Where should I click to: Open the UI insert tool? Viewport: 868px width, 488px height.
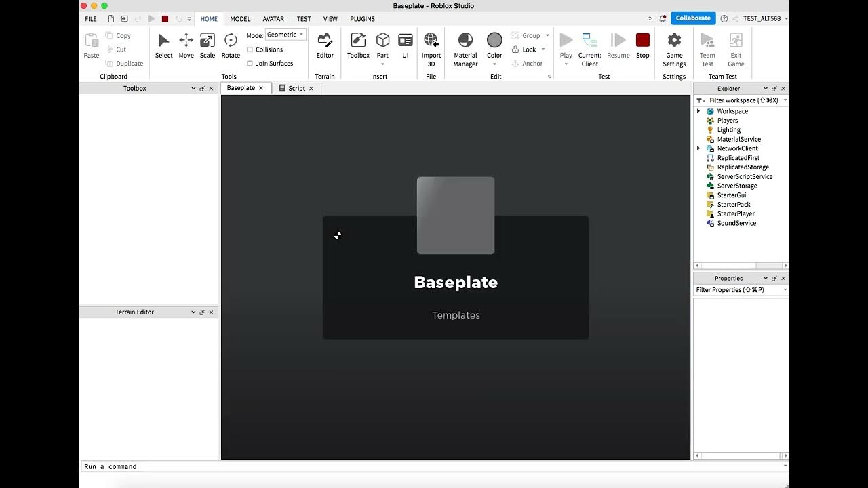[x=406, y=46]
